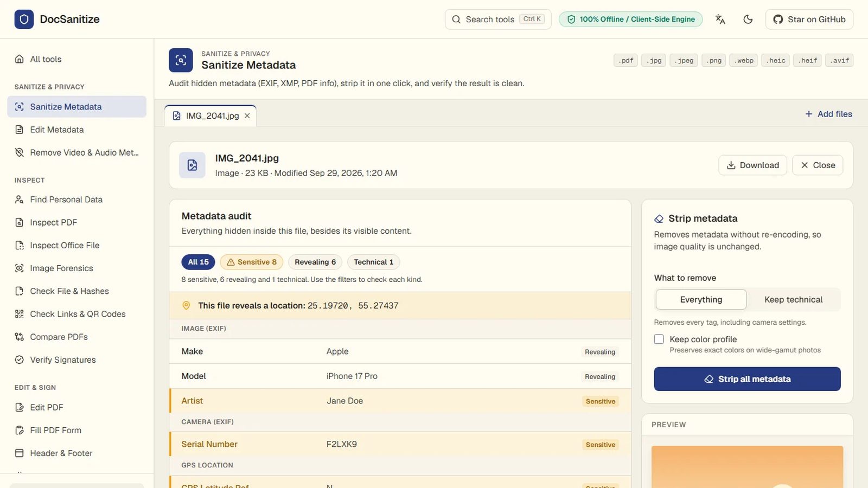
Task: Click the Sanitize Metadata header scan icon
Action: [x=181, y=60]
